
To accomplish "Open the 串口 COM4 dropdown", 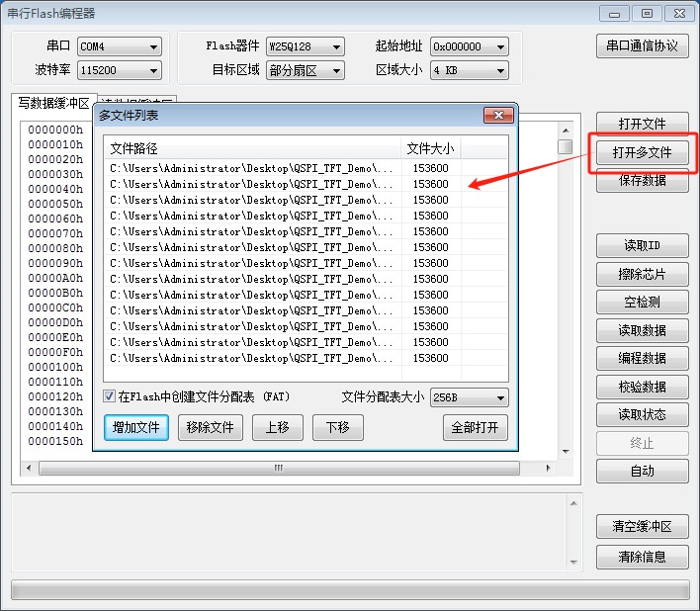I will coord(120,46).
